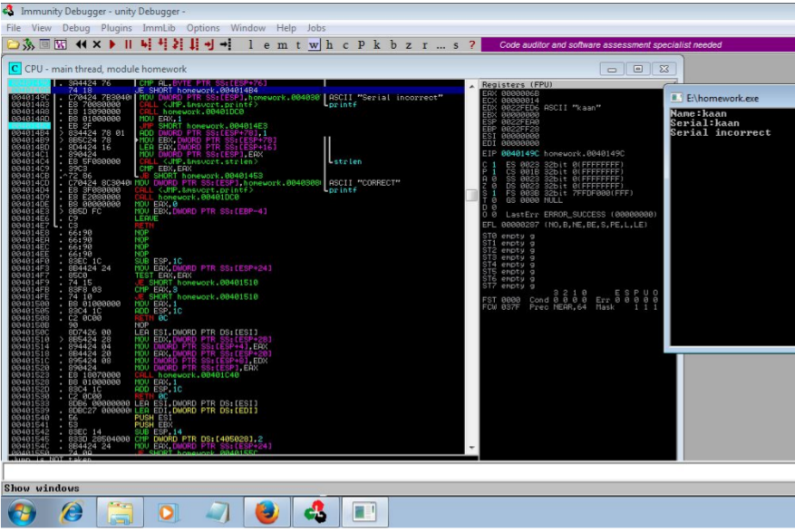The width and height of the screenshot is (795, 532).
Task: Open the Log window with the 'l' icon
Action: tap(251, 43)
